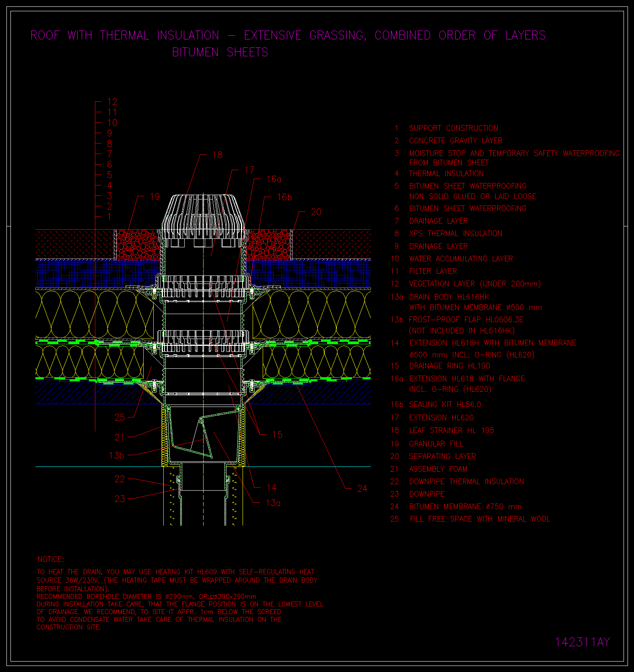
Task: Click legend entry 6 'BITUMEN SHEET WATERPROOFING'
Action: (x=468, y=209)
